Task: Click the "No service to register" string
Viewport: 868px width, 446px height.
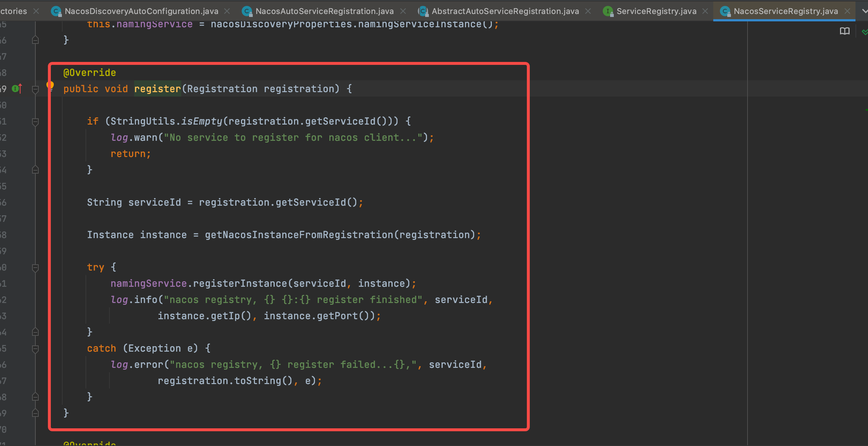Action: click(293, 137)
